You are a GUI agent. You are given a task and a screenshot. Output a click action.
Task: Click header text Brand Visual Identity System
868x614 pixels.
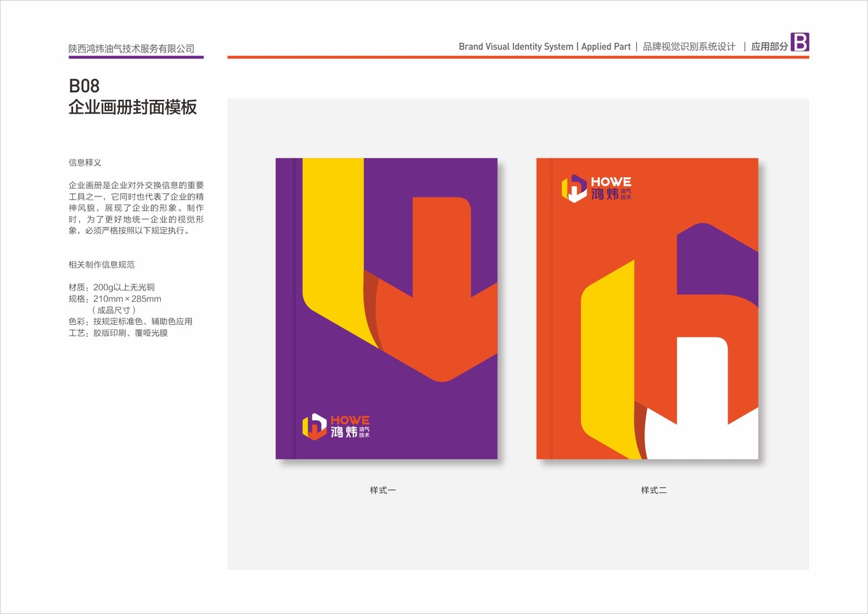(516, 46)
